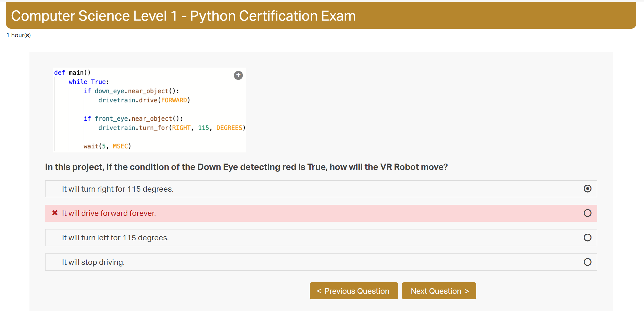Go to Next Question
This screenshot has width=644, height=311.
[x=439, y=291]
